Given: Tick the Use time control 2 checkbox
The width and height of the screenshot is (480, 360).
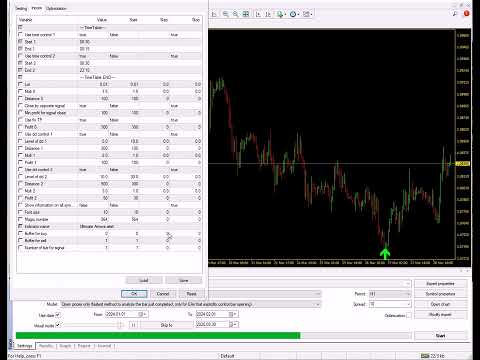Looking at the screenshot, I should 21,56.
